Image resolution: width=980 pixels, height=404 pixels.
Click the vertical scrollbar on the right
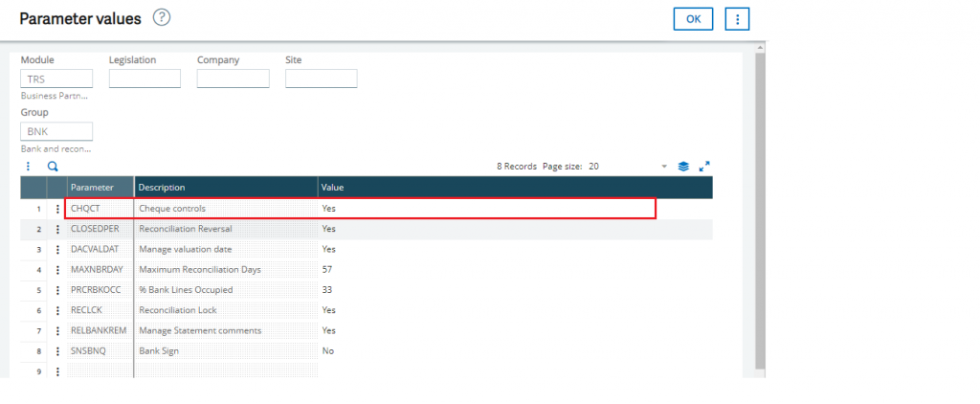pos(760,211)
